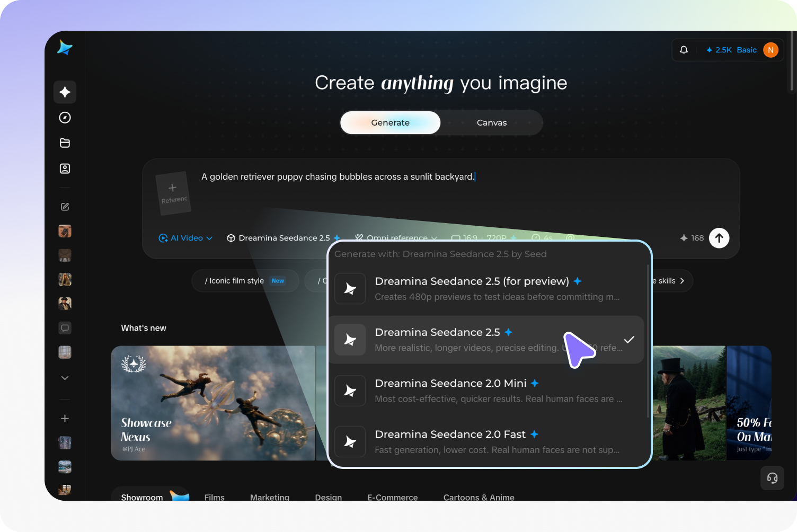Expand the sidebar history chevron
Screen dimensions: 797x532
point(65,378)
